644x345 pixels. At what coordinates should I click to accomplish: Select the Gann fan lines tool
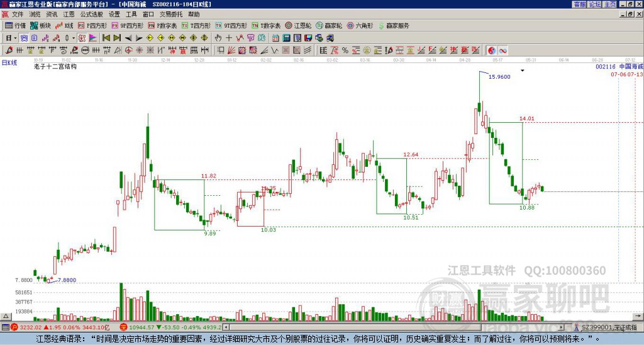231,50
